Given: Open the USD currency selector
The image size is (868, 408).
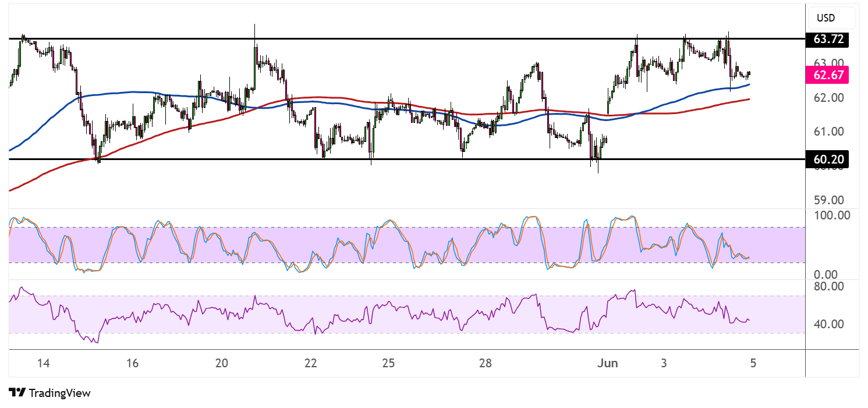Looking at the screenshot, I should pos(831,18).
